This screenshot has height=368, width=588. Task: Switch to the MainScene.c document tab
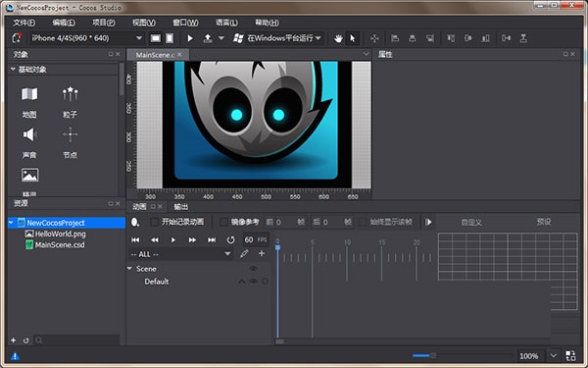coord(155,55)
